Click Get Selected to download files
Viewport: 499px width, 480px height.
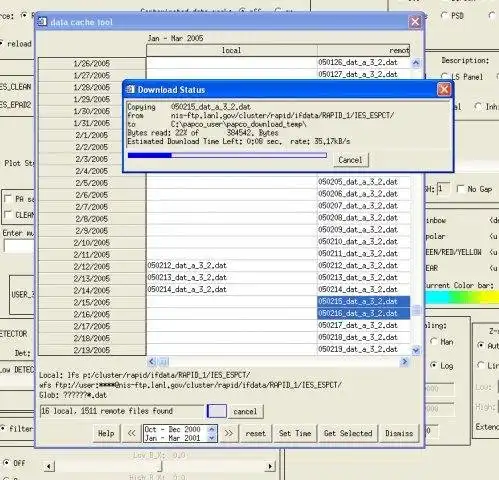348,433
